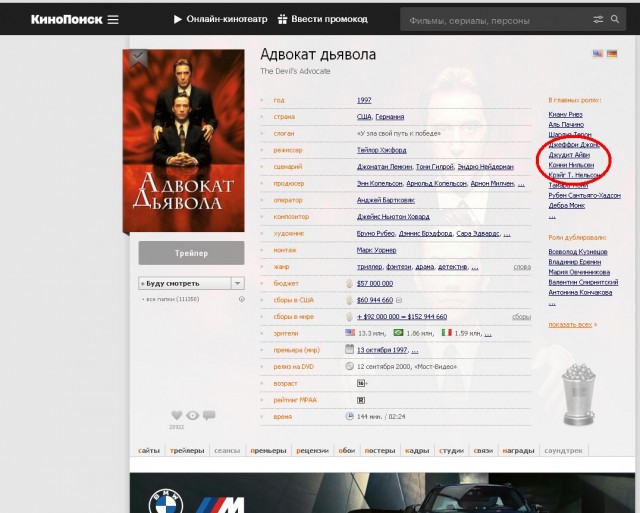Screen dimensions: 640x513
Task: Open country Германия link
Action: [390, 117]
